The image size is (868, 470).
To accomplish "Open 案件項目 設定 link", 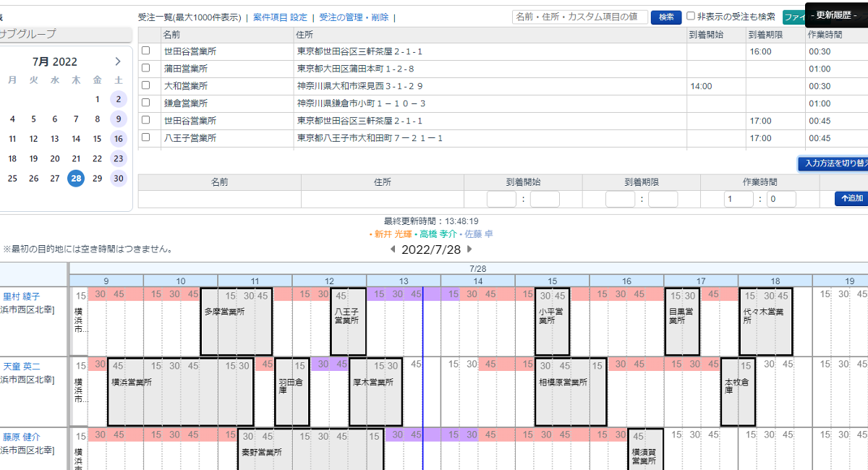I will (279, 17).
